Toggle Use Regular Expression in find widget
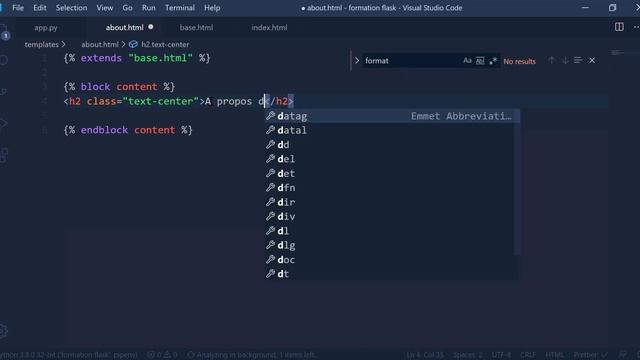Image resolution: width=640 pixels, height=360 pixels. (x=493, y=61)
